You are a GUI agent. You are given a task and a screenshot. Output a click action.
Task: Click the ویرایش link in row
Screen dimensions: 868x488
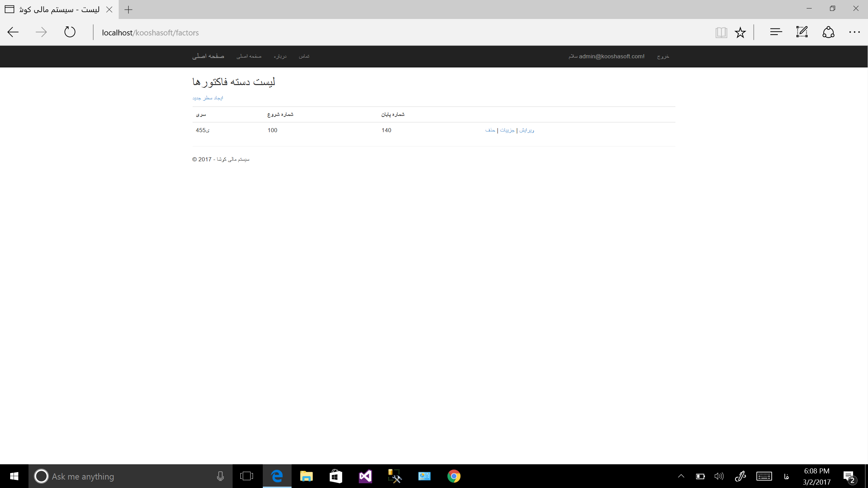pyautogui.click(x=527, y=130)
